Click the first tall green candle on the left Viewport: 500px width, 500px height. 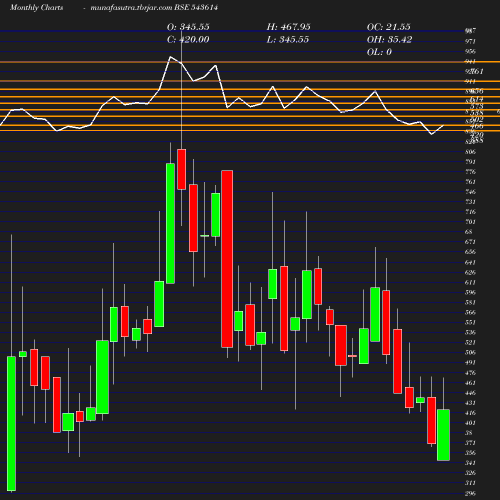(11, 423)
